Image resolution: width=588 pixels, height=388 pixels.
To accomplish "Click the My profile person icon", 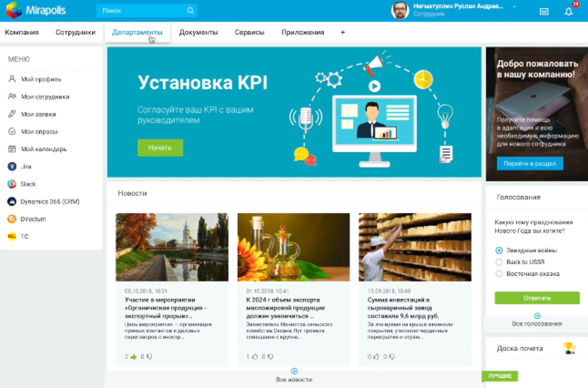I will click(12, 79).
